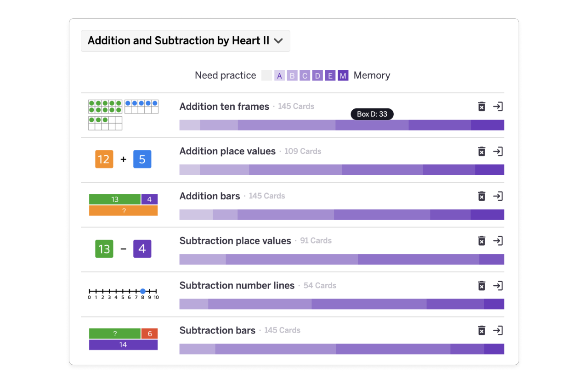The image size is (588, 384).
Task: Start studying Subtraction place values via arrow icon
Action: (x=498, y=240)
